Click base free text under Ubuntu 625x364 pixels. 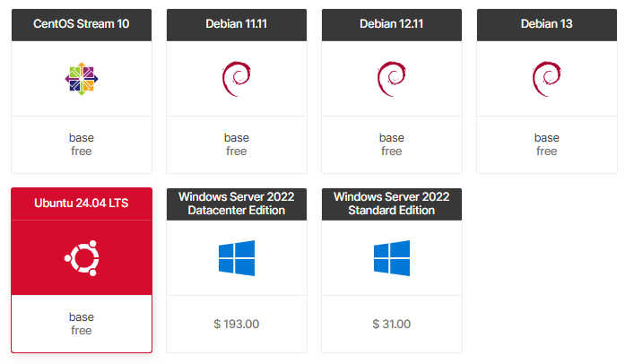coord(81,324)
